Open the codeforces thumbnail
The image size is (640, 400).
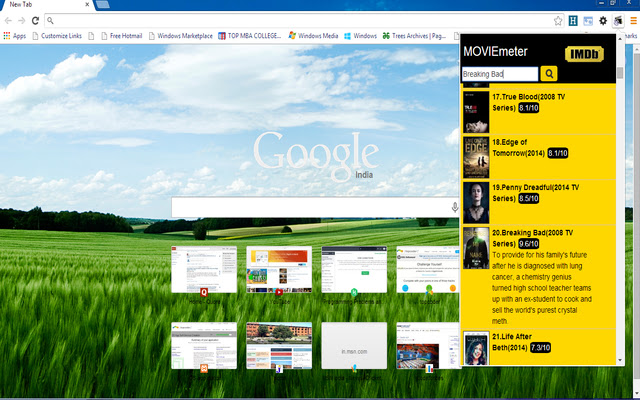[428, 346]
